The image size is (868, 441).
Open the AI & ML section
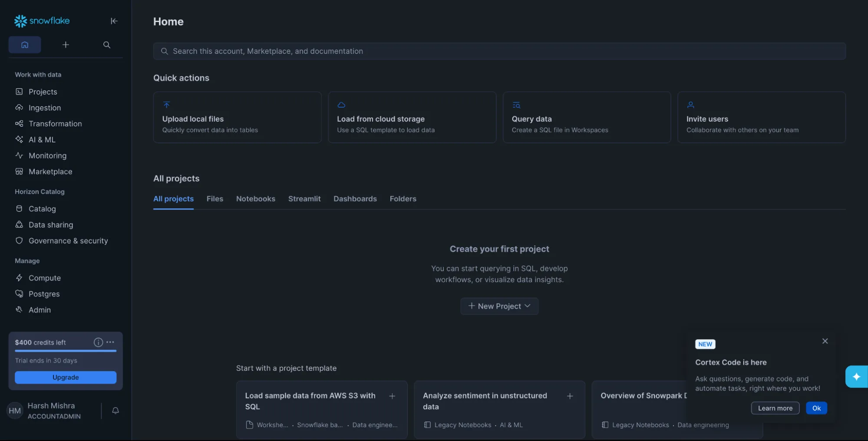[42, 139]
